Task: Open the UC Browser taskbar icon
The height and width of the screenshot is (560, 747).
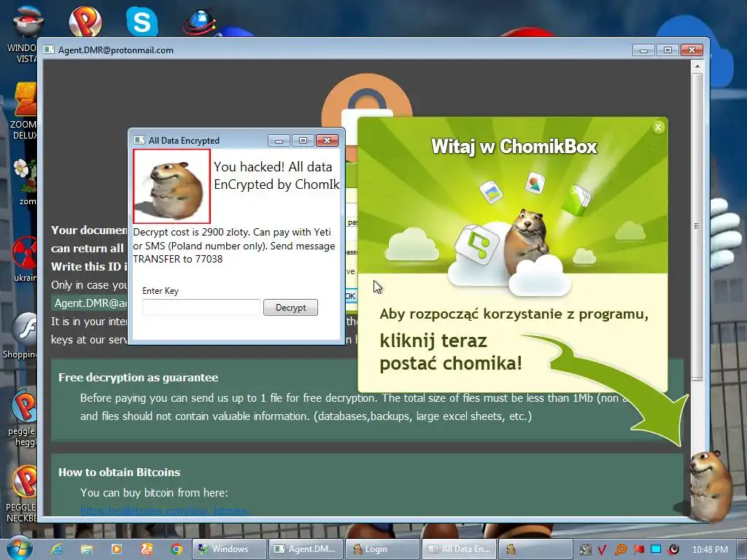Action: 147,549
